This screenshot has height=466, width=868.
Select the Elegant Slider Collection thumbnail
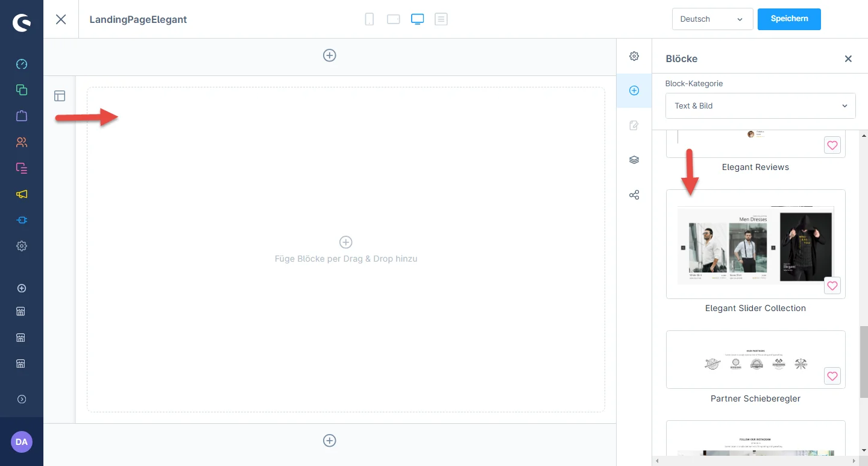[755, 244]
